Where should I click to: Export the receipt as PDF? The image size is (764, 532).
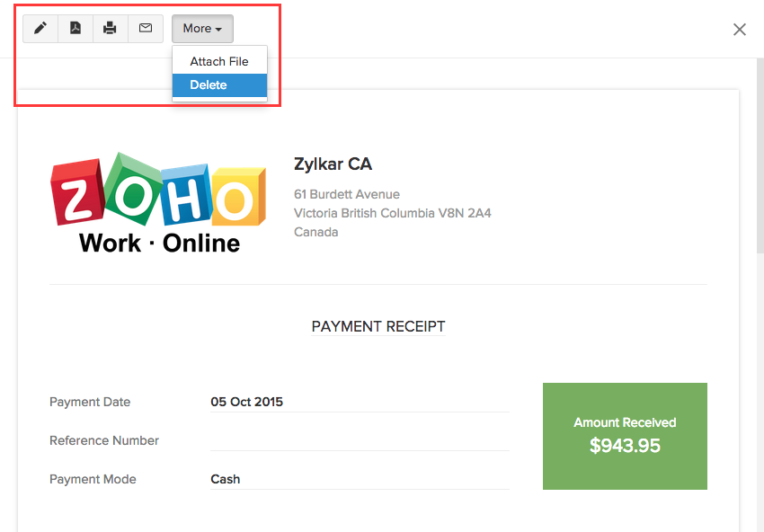click(x=75, y=28)
